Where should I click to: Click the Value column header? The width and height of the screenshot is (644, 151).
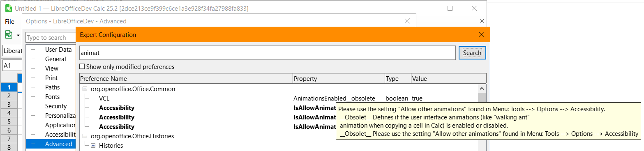tap(448, 78)
